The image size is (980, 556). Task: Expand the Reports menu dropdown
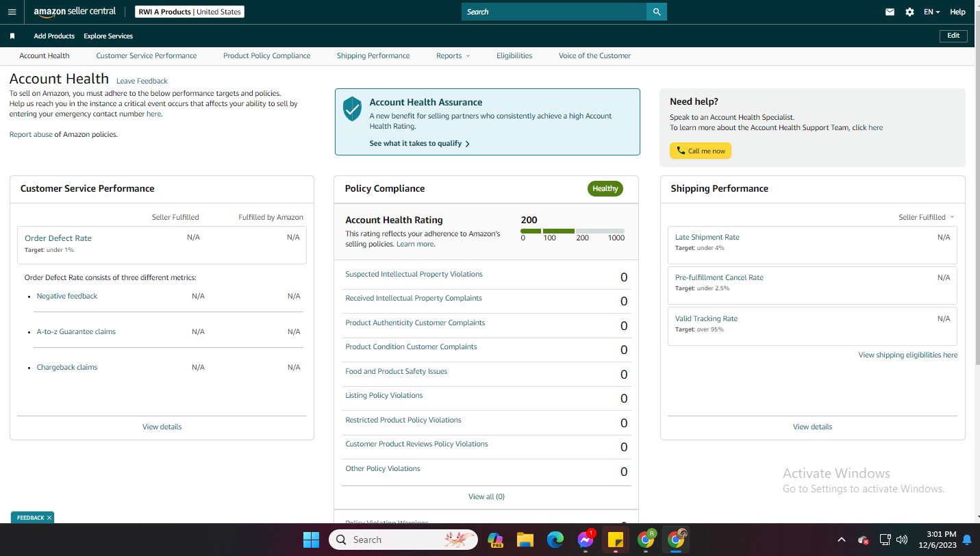(x=453, y=55)
